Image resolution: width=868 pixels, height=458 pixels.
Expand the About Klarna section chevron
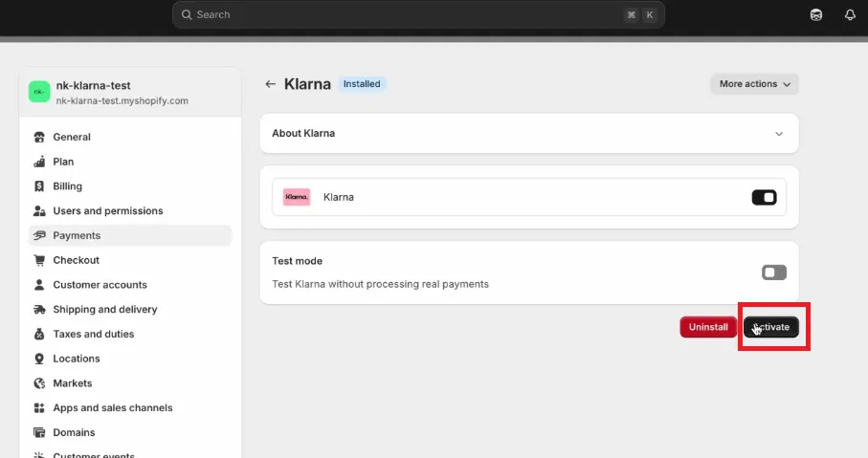(779, 134)
